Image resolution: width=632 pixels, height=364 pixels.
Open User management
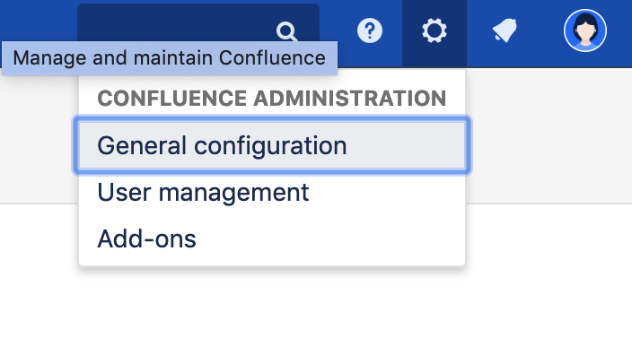(203, 192)
